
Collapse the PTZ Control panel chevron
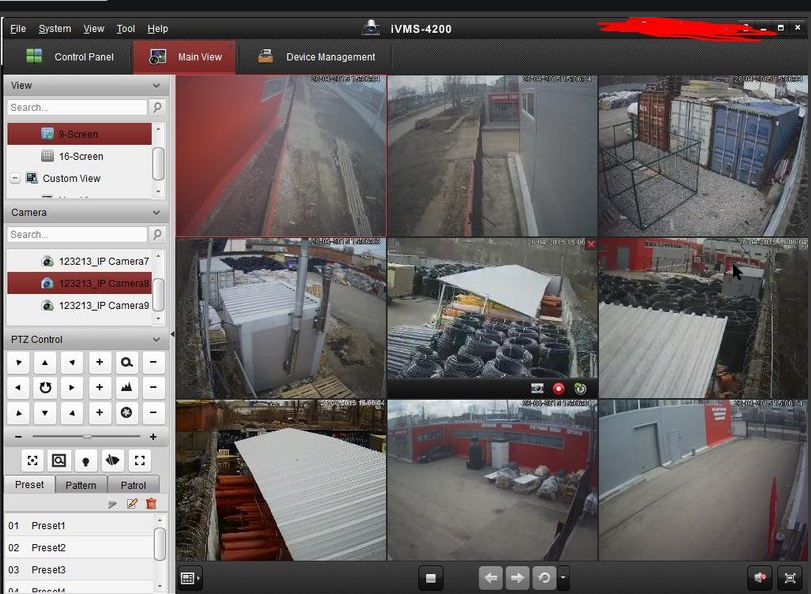tap(156, 340)
